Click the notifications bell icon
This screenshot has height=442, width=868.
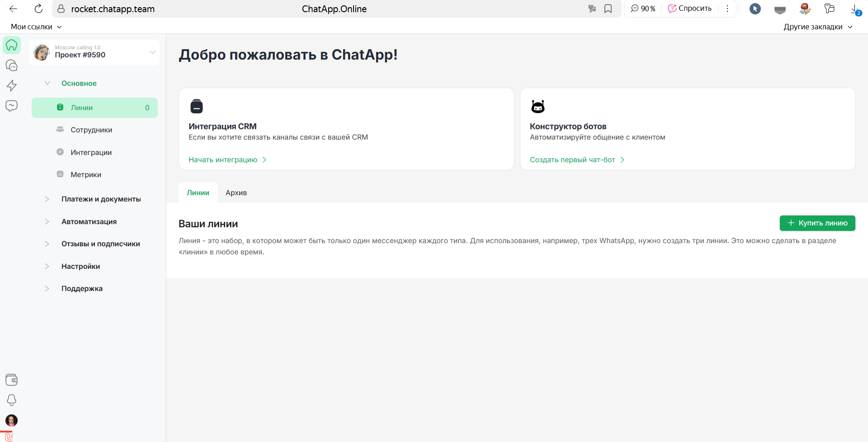pyautogui.click(x=12, y=400)
